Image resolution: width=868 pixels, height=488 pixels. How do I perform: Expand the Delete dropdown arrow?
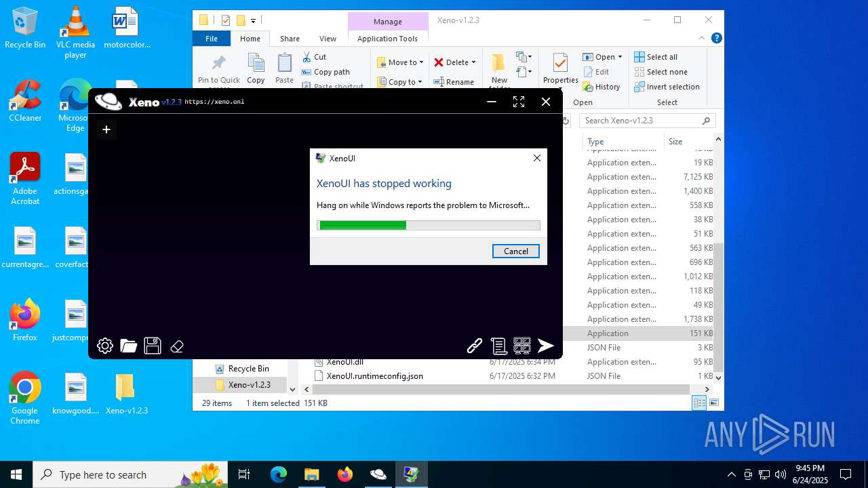[x=473, y=62]
